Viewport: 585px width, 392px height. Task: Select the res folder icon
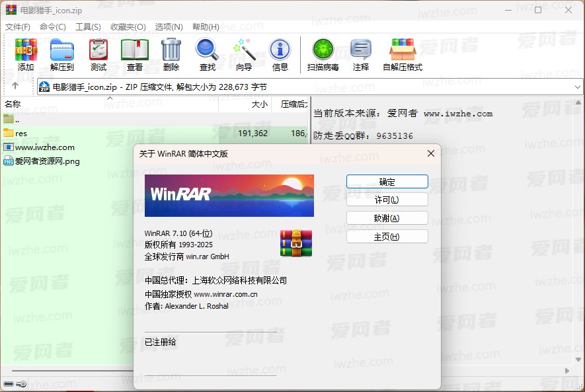coord(9,133)
